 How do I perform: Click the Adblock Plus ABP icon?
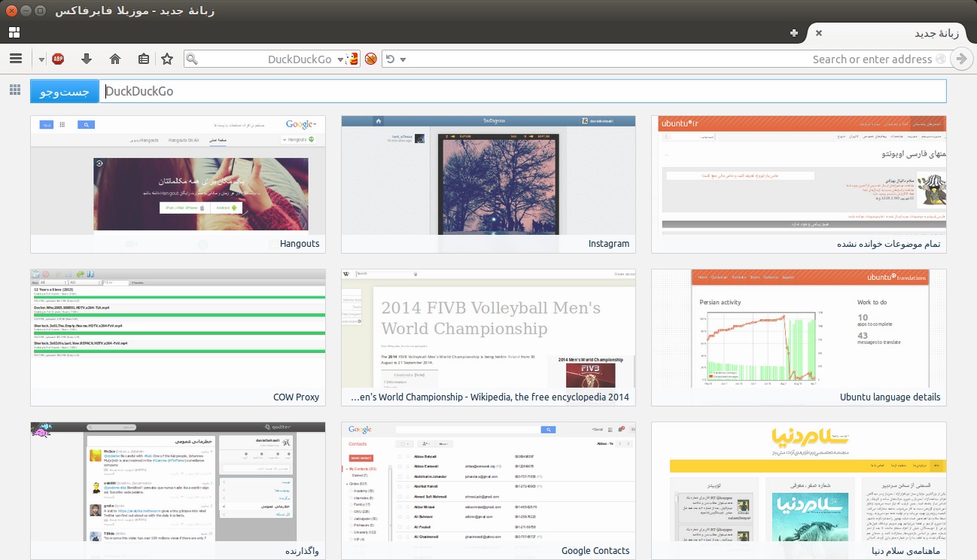click(x=58, y=59)
